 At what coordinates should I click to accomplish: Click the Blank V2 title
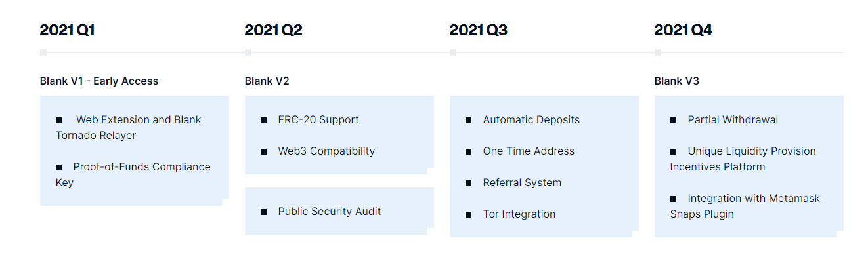[267, 81]
